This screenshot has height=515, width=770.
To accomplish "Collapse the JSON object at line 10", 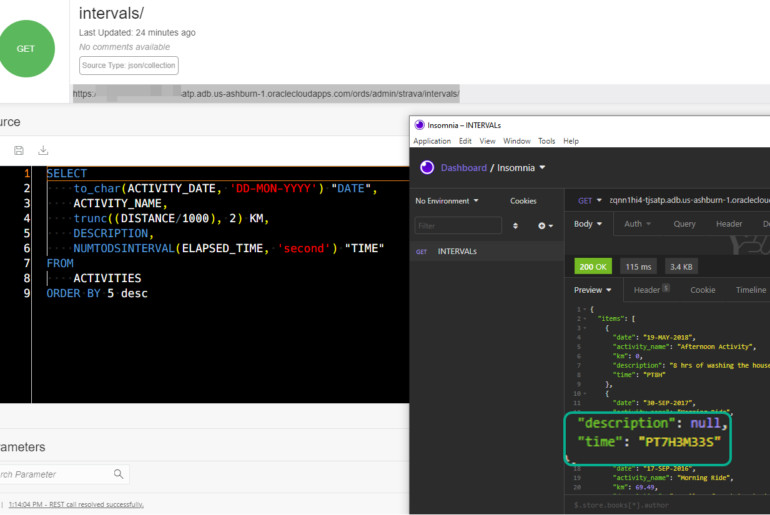I will 585,394.
